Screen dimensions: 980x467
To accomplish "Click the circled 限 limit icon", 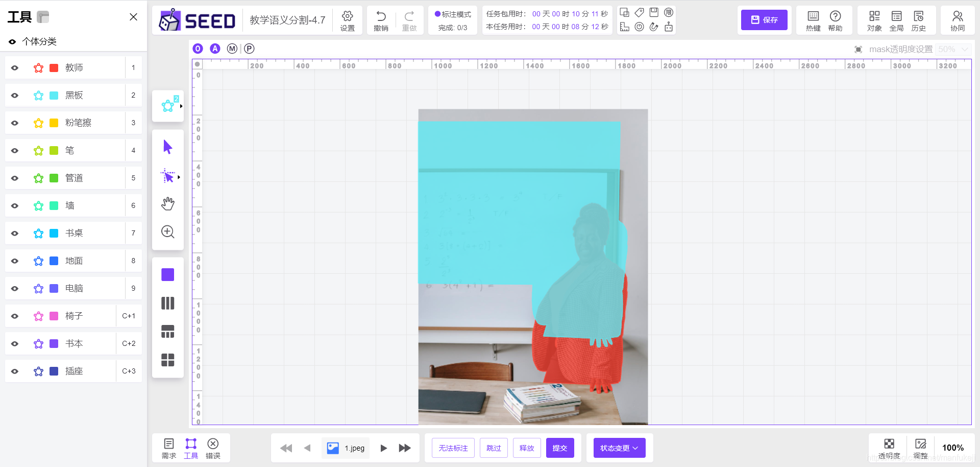I will point(669,12).
